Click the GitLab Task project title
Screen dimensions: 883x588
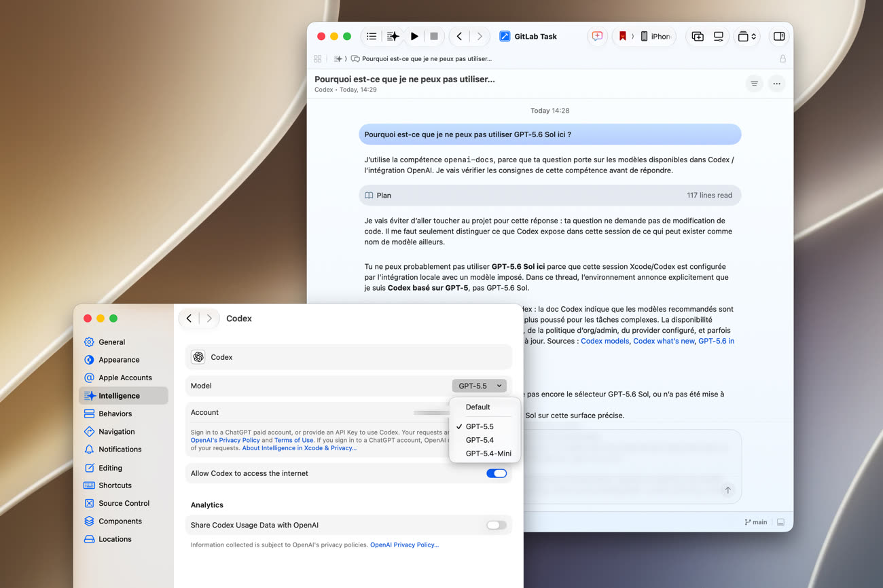click(x=535, y=37)
